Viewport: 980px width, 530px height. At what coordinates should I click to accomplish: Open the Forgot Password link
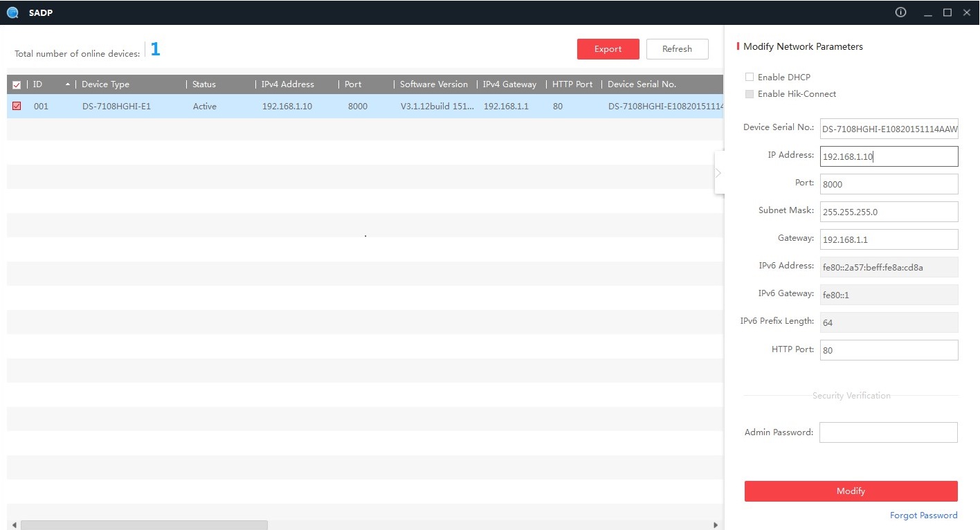click(924, 515)
